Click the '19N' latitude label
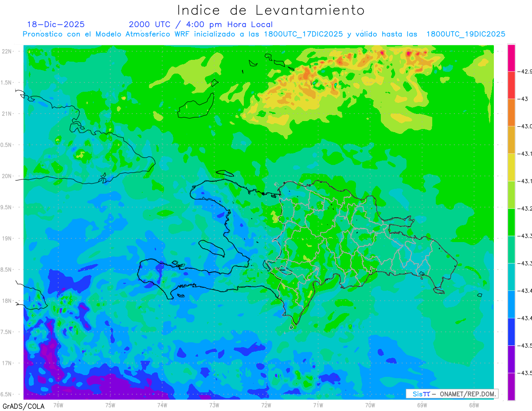The width and height of the screenshot is (532, 411). 8,238
